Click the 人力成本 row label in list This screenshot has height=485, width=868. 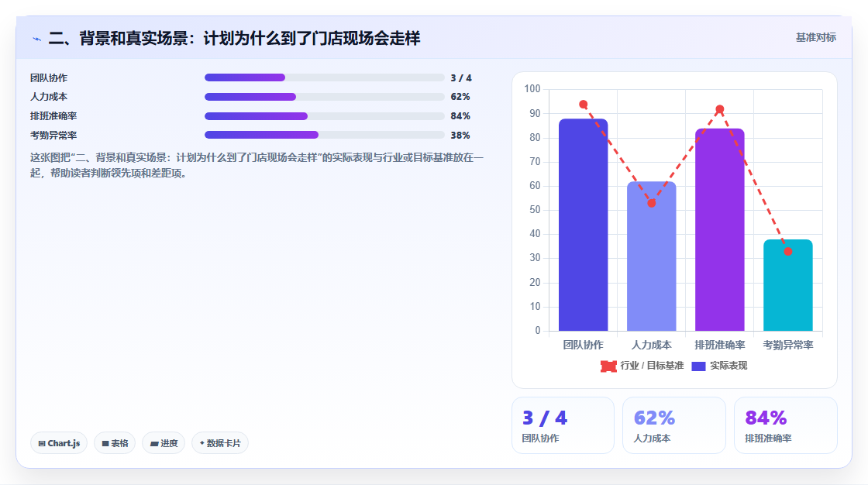pos(49,97)
